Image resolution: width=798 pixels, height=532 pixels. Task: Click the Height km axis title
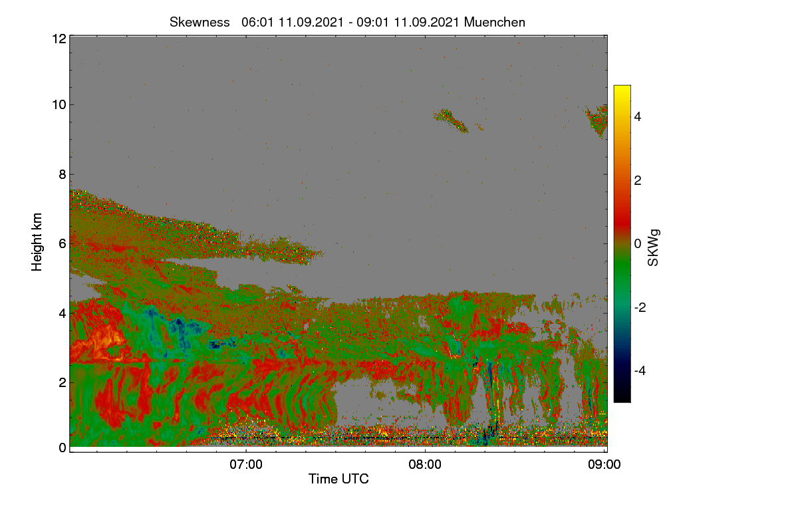[38, 242]
